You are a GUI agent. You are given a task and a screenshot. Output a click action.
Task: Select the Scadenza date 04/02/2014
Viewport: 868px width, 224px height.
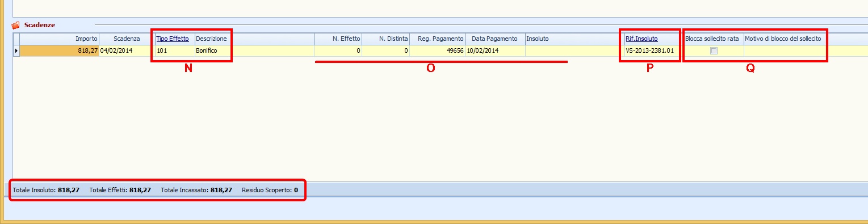127,51
